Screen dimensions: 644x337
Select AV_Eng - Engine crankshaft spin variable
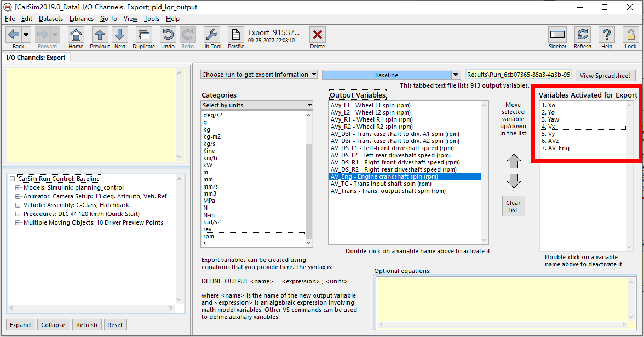tap(405, 176)
